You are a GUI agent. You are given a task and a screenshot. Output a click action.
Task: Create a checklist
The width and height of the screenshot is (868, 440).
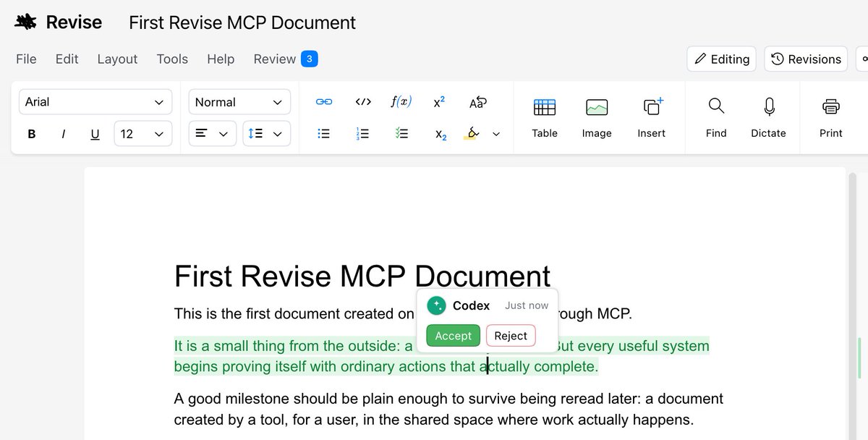(x=401, y=133)
